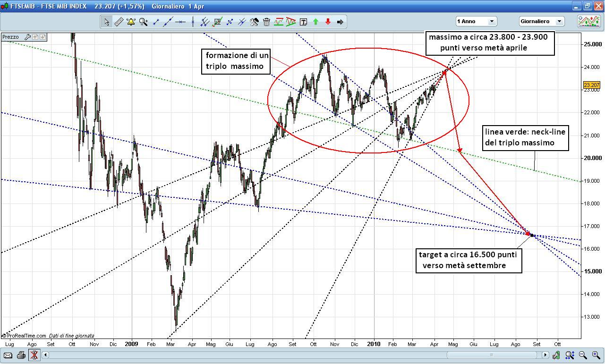Click the trash bin delete icon
The width and height of the screenshot is (605, 364).
coord(266,22)
